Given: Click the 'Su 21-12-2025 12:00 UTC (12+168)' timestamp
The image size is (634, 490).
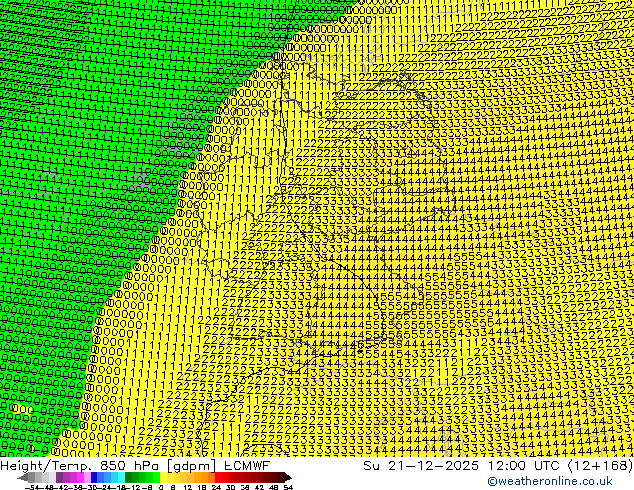Looking at the screenshot, I should [x=498, y=465].
